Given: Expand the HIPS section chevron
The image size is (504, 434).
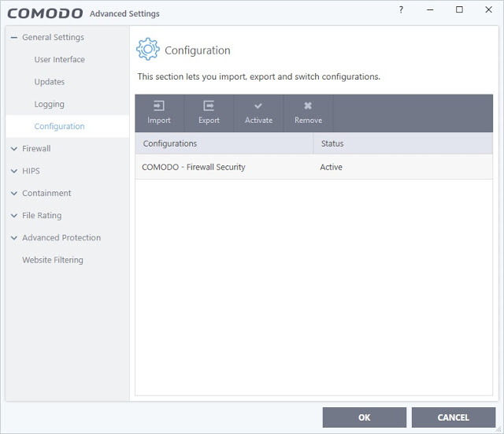Looking at the screenshot, I should [x=14, y=171].
